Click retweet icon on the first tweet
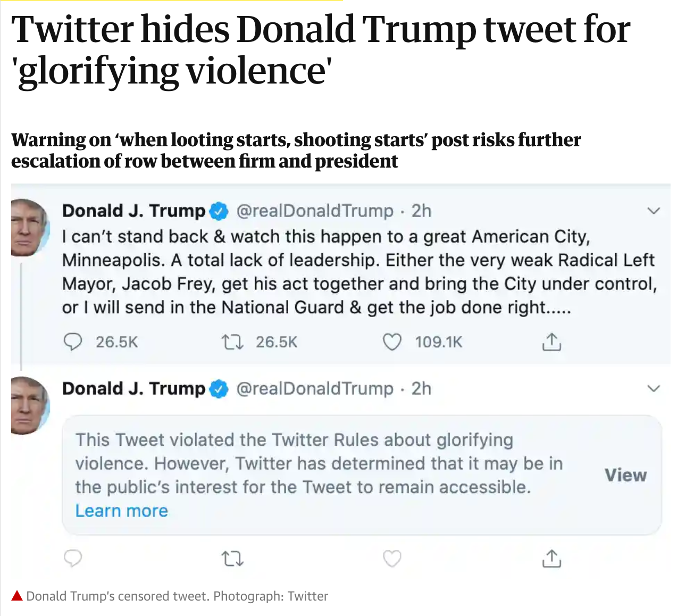Screen dimensions: 686x616 232,342
